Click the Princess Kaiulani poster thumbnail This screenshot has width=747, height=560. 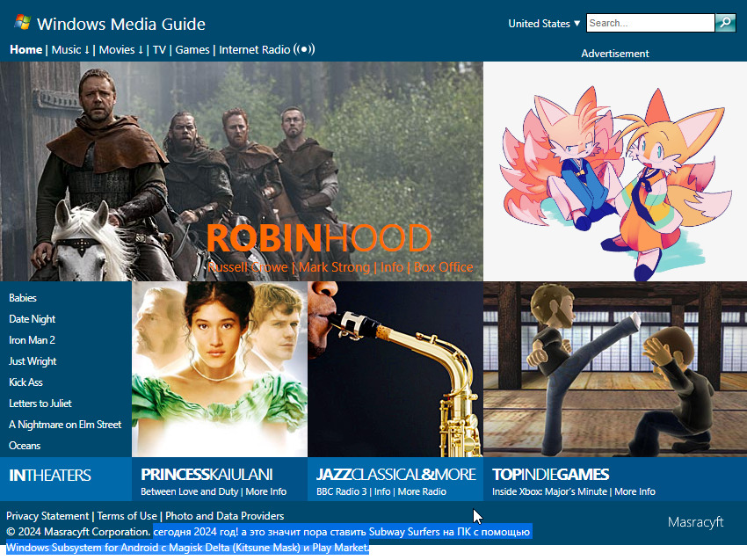[220, 369]
